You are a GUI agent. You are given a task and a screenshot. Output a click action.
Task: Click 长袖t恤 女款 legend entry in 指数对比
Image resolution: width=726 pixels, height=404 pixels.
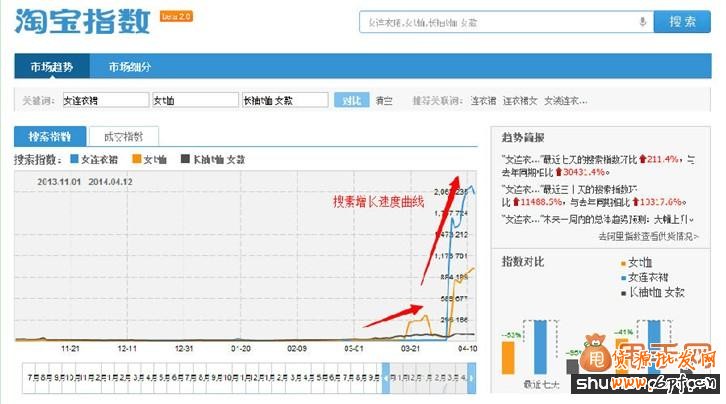652,292
